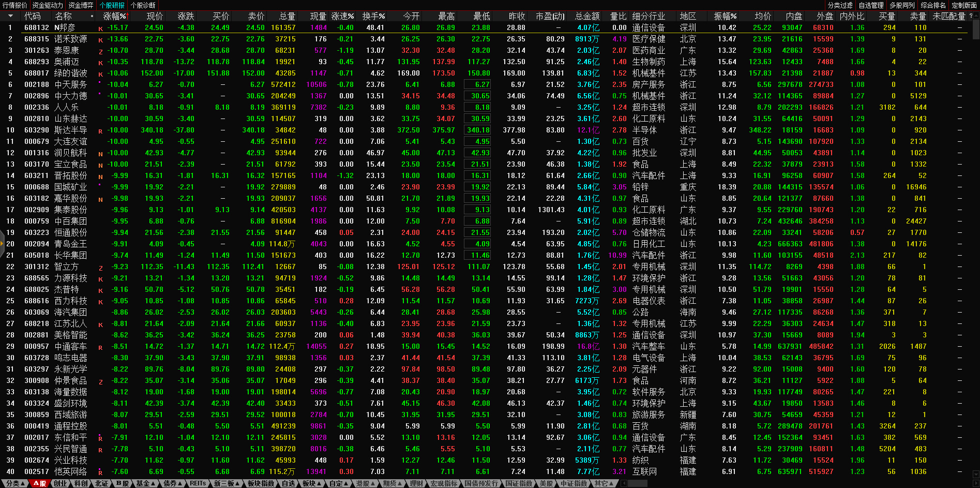Open the 个股诊断 tab
The height and width of the screenshot is (488, 980).
143,5
